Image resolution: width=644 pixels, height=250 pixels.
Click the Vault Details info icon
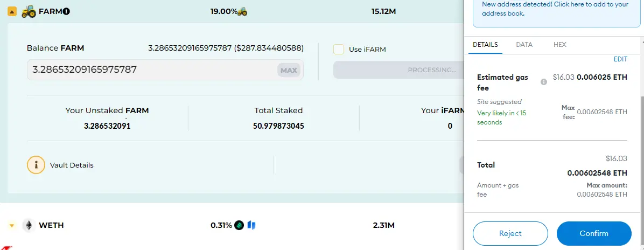(x=36, y=165)
